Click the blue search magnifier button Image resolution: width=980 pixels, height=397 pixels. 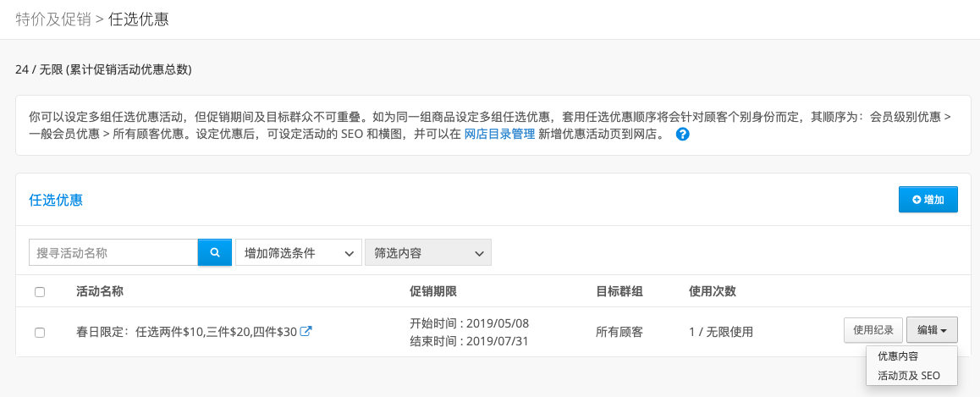click(x=215, y=252)
